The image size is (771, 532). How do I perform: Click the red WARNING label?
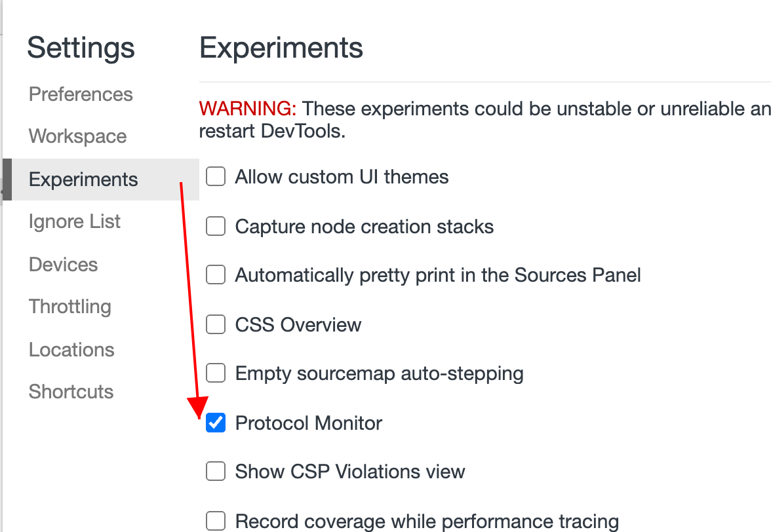248,108
